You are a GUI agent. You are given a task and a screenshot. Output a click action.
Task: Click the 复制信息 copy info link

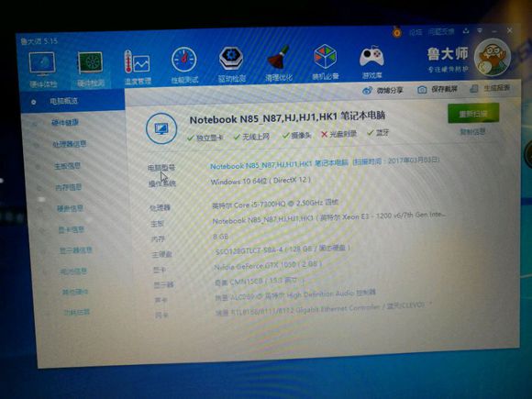point(472,132)
